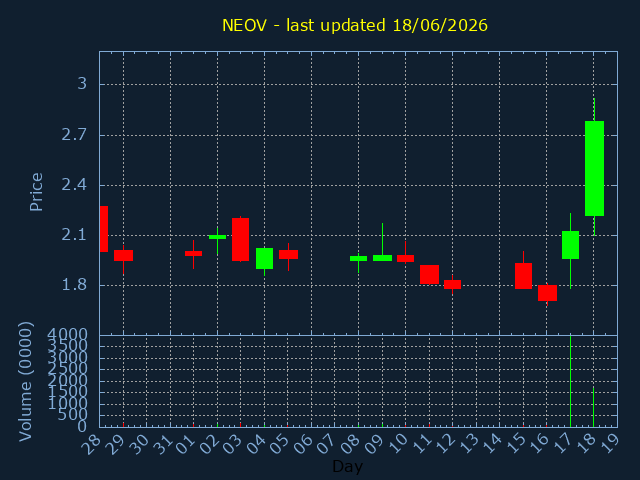Select the red candle for day 10
Viewport: 640px width, 480px height.
pos(405,258)
